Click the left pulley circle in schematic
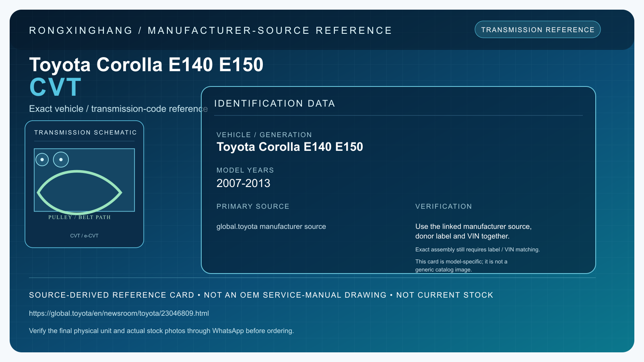 tap(42, 160)
